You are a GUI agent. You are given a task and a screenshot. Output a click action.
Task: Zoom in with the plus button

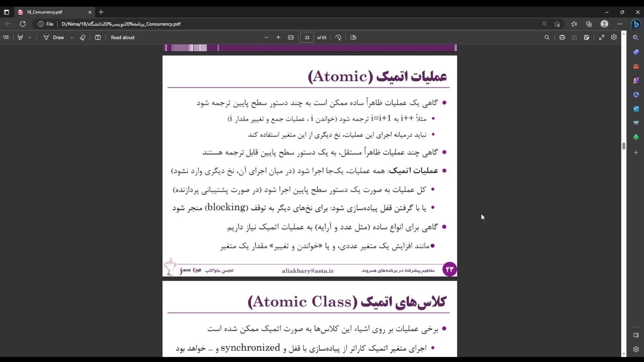click(x=278, y=37)
